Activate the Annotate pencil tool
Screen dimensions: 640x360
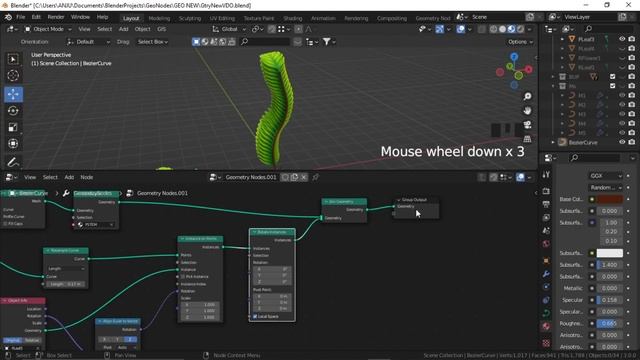click(13, 162)
